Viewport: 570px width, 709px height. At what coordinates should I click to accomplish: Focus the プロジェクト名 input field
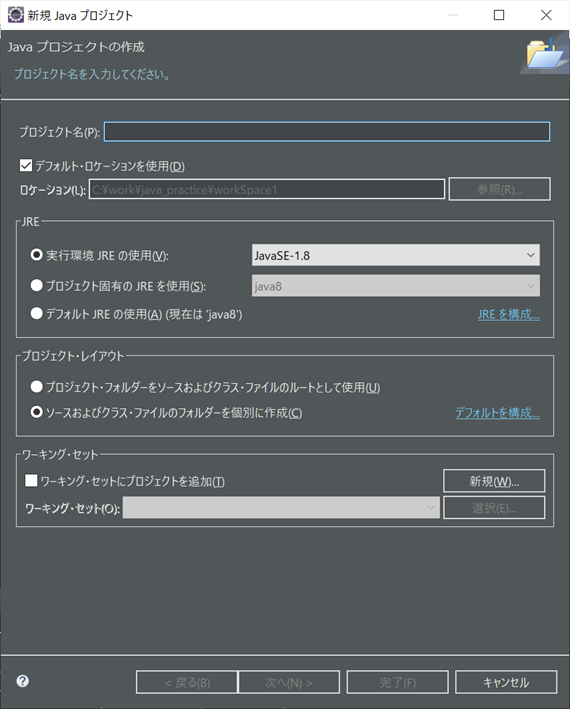327,132
